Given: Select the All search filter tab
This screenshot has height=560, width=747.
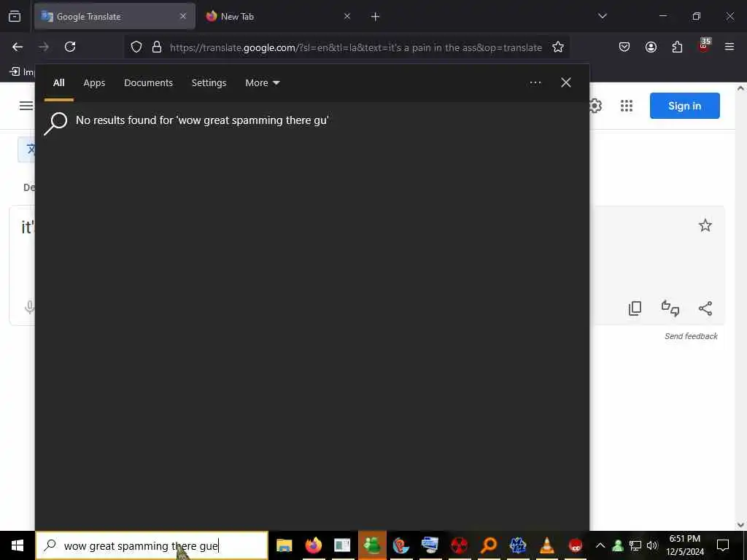Looking at the screenshot, I should (x=58, y=83).
